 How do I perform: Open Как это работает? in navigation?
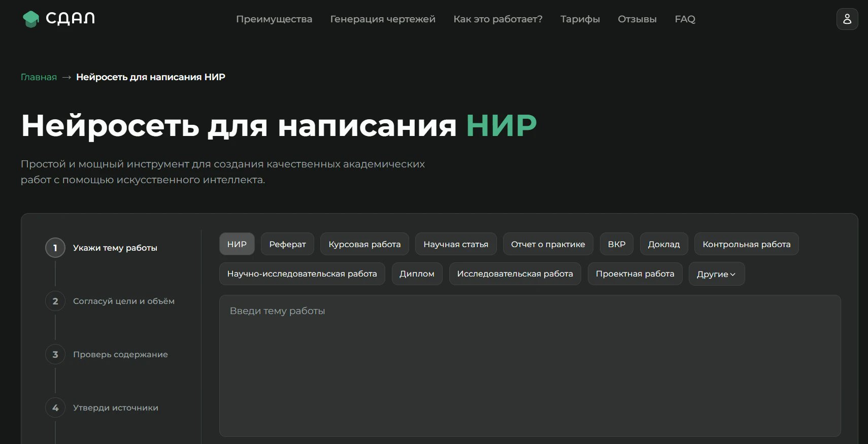[498, 19]
